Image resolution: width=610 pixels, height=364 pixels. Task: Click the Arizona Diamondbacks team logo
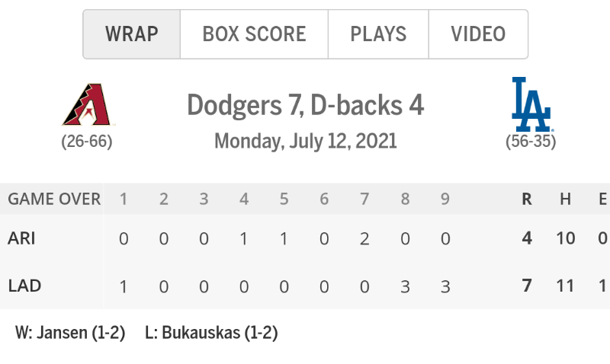88,104
